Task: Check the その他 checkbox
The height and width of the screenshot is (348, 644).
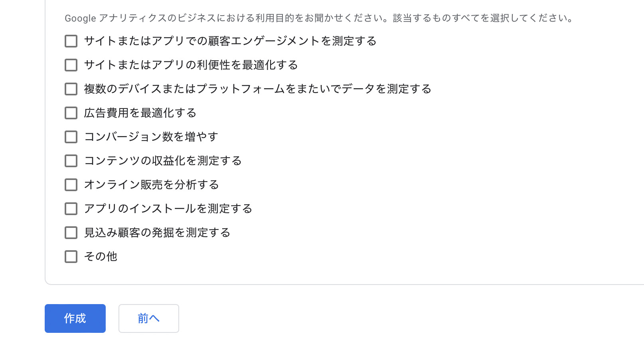Action: (x=71, y=257)
